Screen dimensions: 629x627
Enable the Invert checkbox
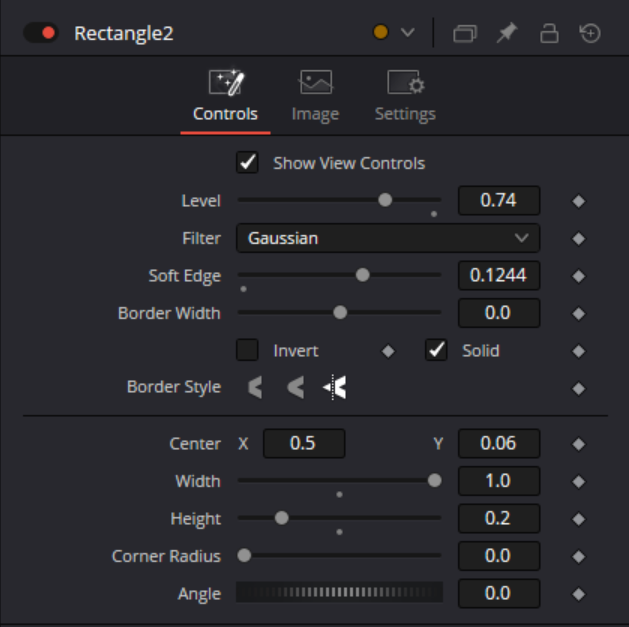click(247, 351)
